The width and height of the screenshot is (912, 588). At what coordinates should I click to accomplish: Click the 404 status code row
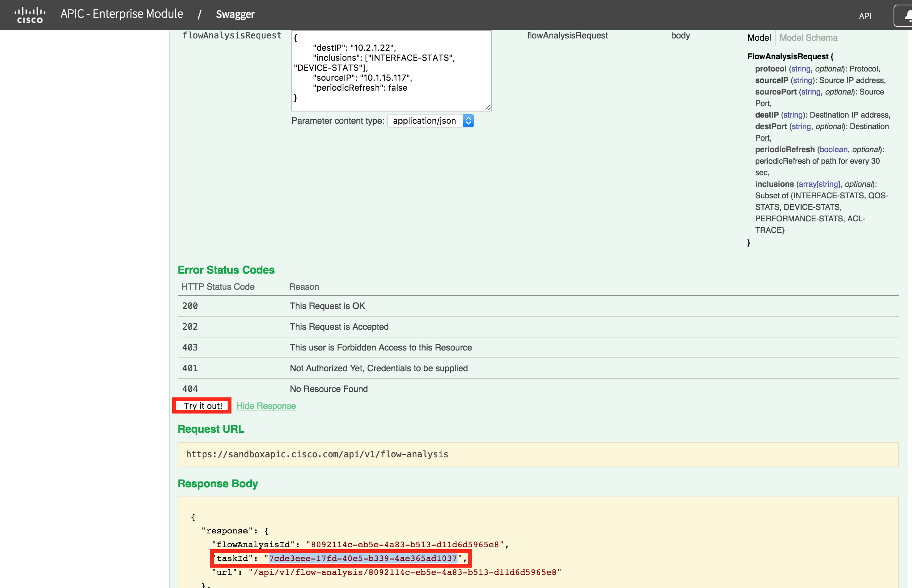[538, 389]
